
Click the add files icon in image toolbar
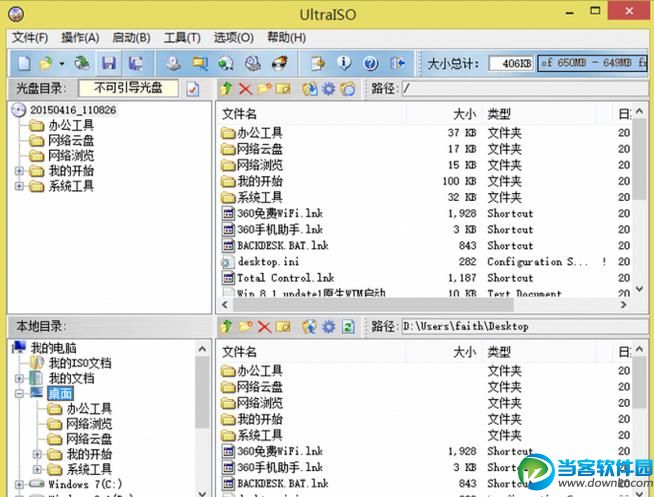309,89
